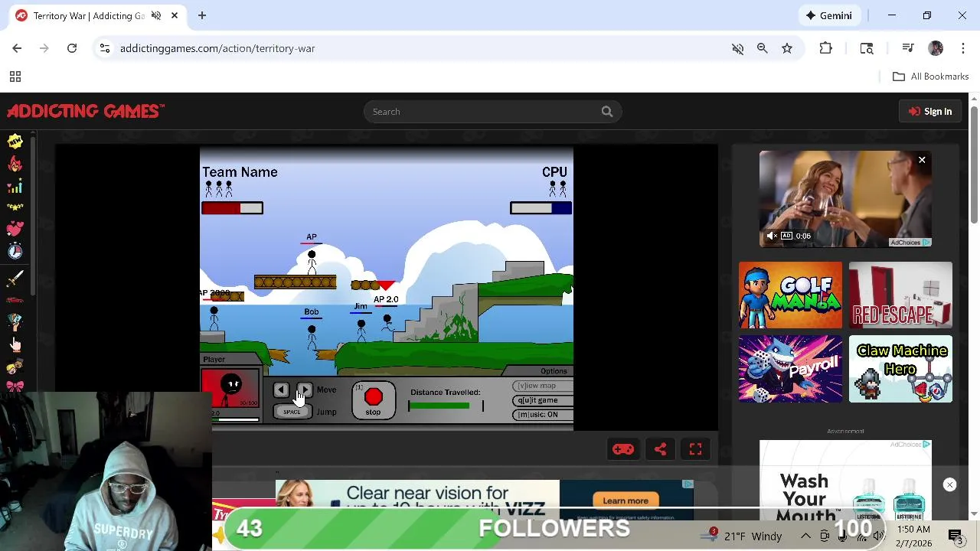The width and height of the screenshot is (980, 551).
Task: Click the q[u]it game option
Action: [544, 400]
